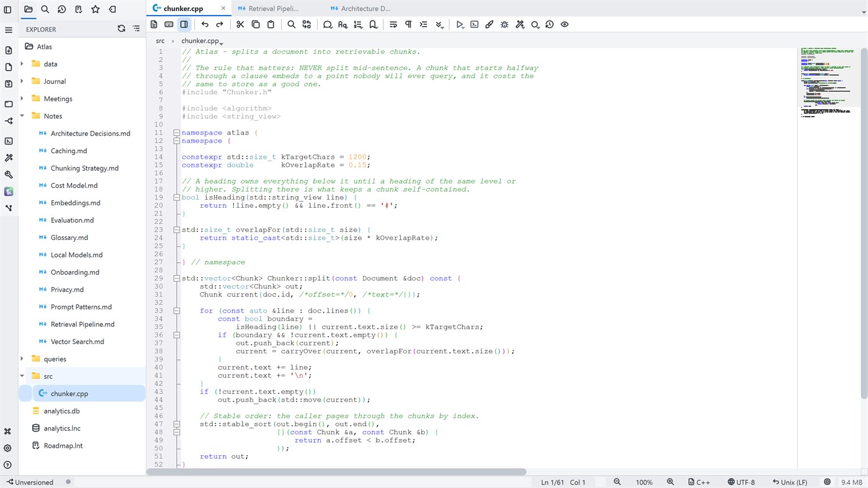The width and height of the screenshot is (868, 488).
Task: Open the bookmarks dropdown in toolbar
Action: 374,24
